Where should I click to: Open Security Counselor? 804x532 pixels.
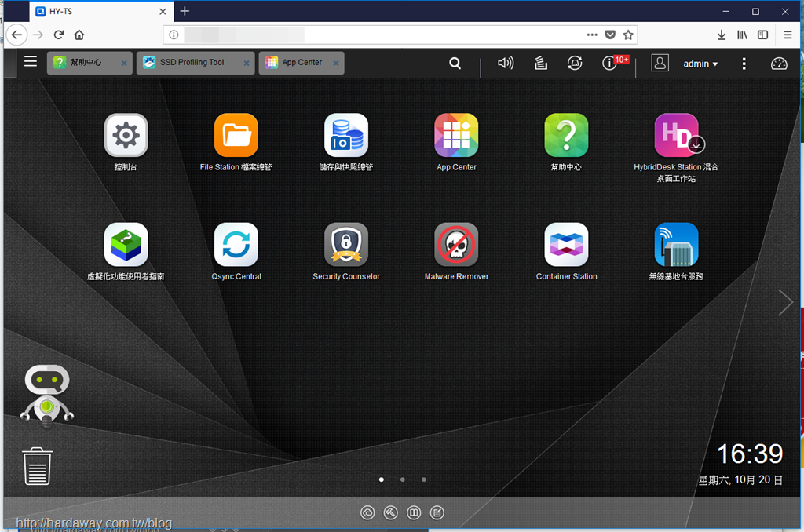[346, 245]
